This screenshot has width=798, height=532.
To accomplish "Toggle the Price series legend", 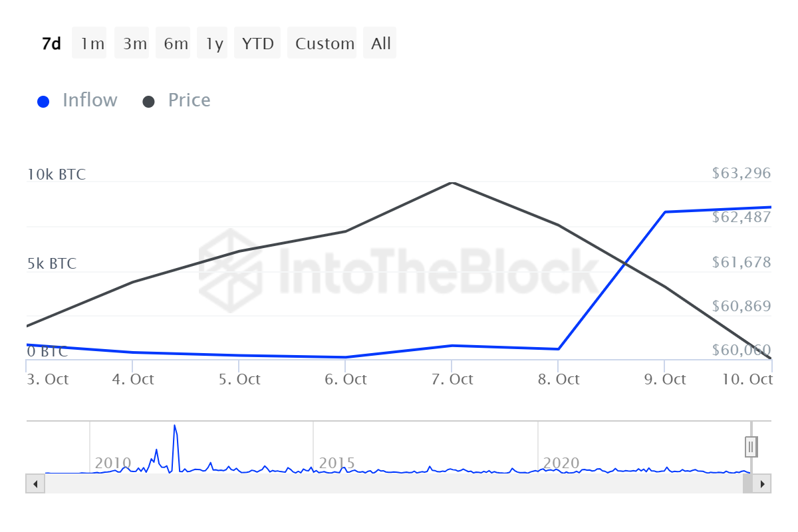I will click(189, 100).
